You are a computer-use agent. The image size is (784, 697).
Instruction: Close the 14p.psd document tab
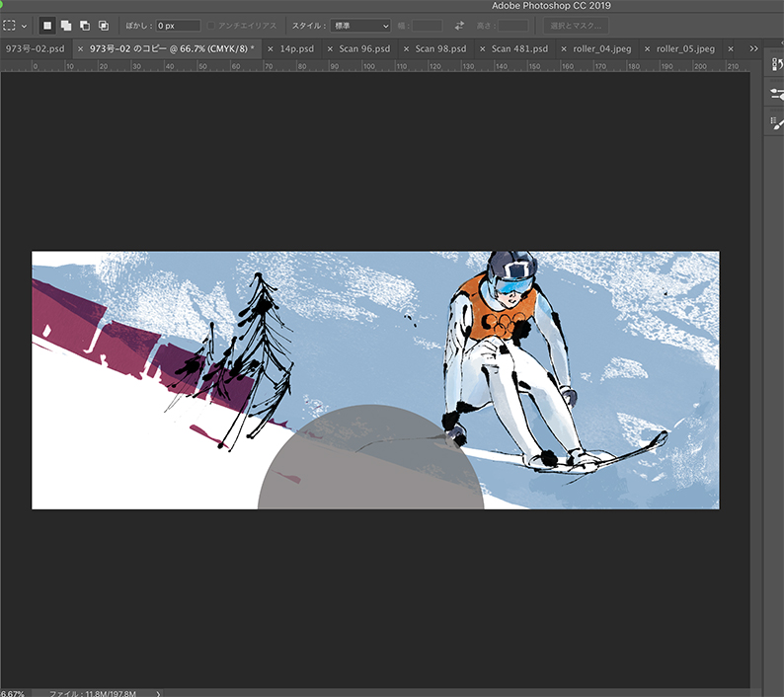(271, 47)
